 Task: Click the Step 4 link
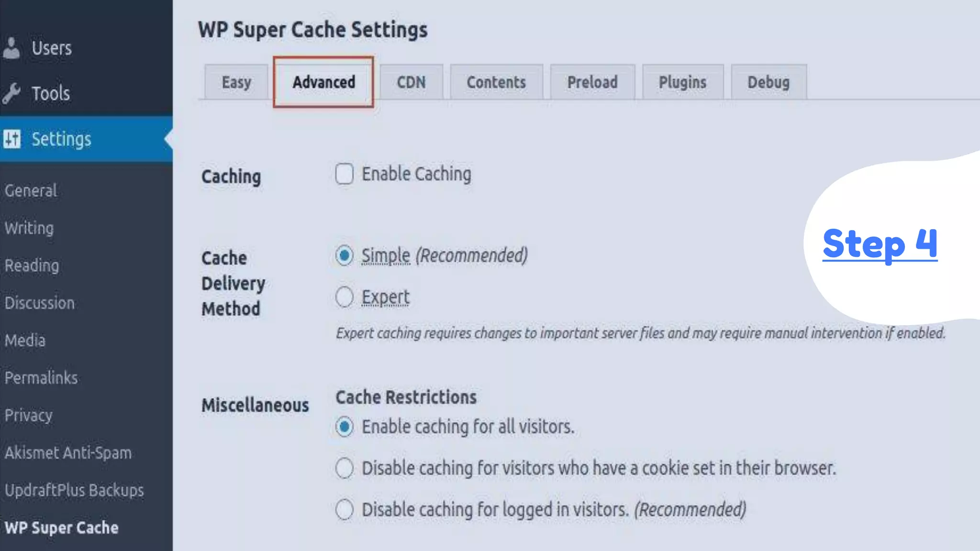[x=880, y=244]
